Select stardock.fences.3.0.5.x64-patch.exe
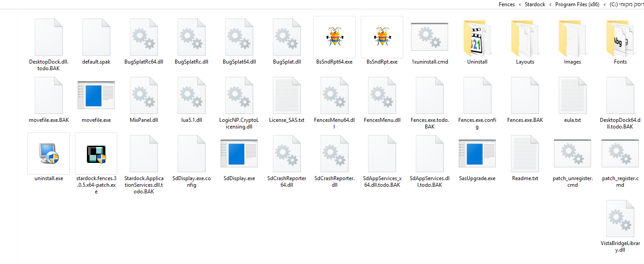The width and height of the screenshot is (644, 264). click(96, 164)
